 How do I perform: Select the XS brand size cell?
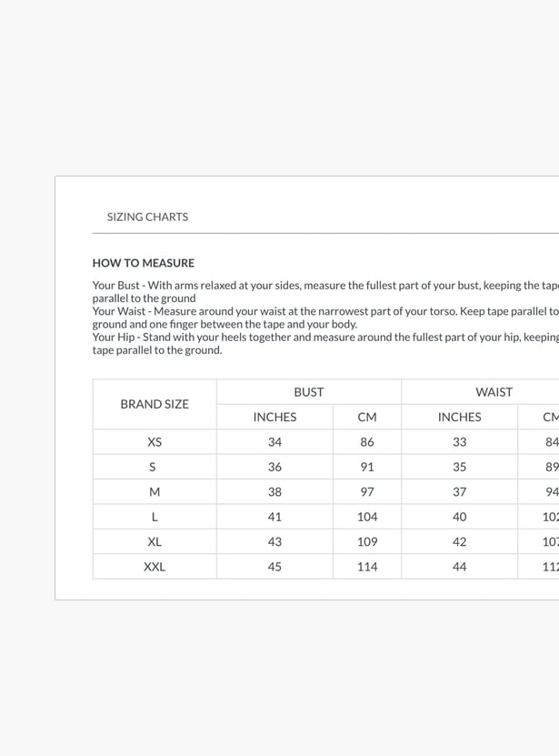155,441
